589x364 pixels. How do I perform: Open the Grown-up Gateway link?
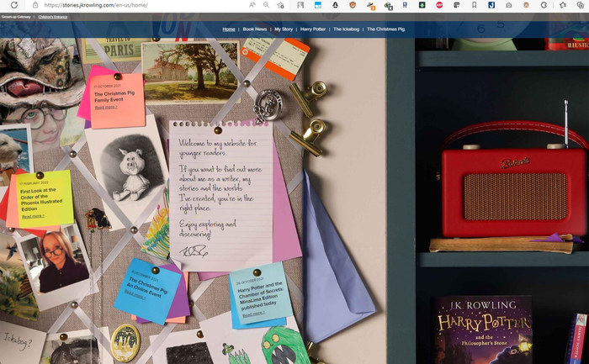(16, 17)
